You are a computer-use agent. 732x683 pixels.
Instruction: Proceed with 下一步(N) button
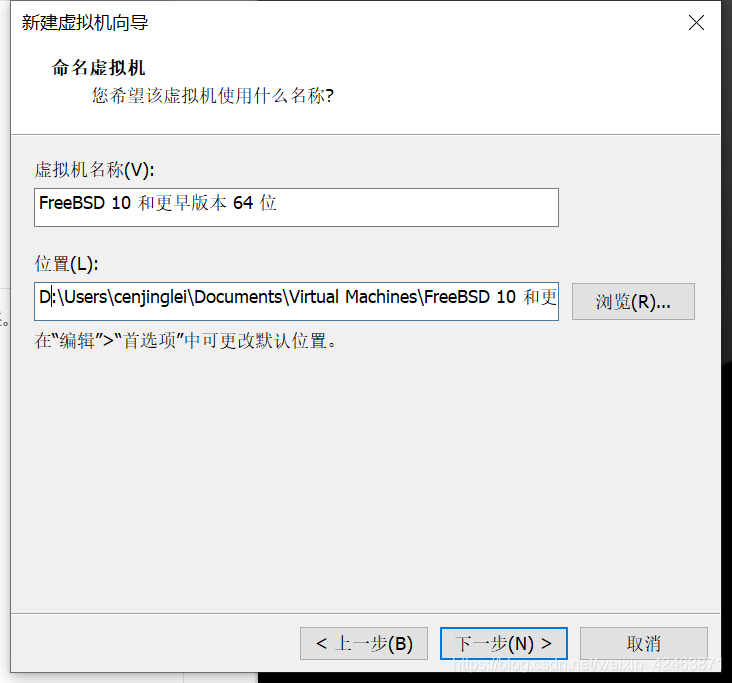(x=503, y=643)
